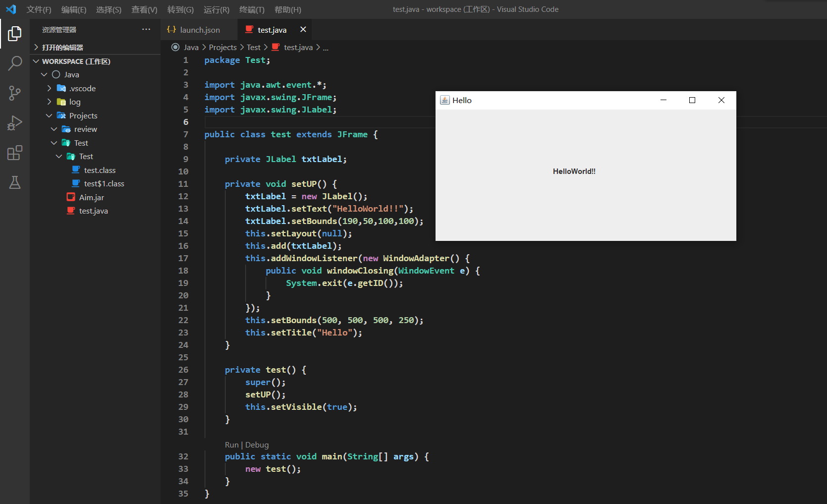
Task: Click Java in the breadcrumb
Action: click(191, 47)
